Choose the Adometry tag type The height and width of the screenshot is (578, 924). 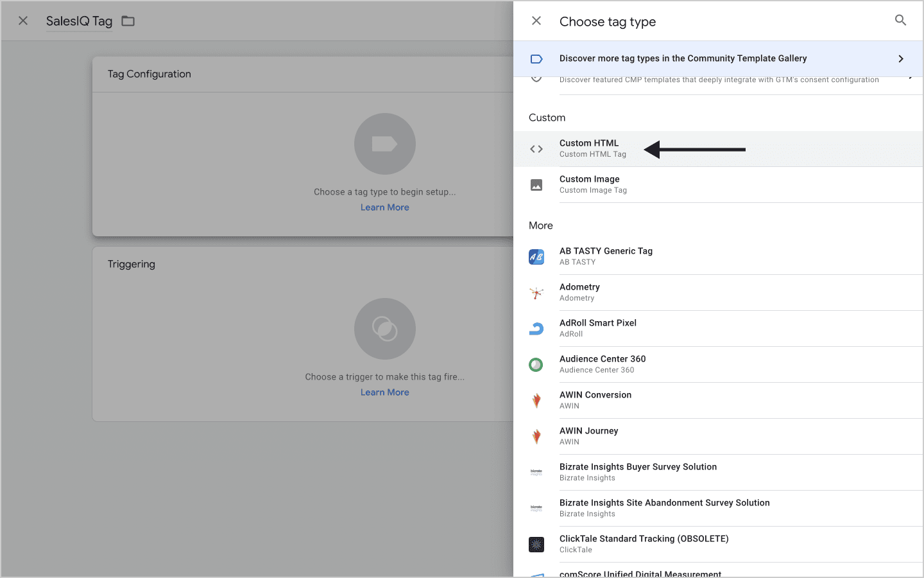(x=719, y=293)
